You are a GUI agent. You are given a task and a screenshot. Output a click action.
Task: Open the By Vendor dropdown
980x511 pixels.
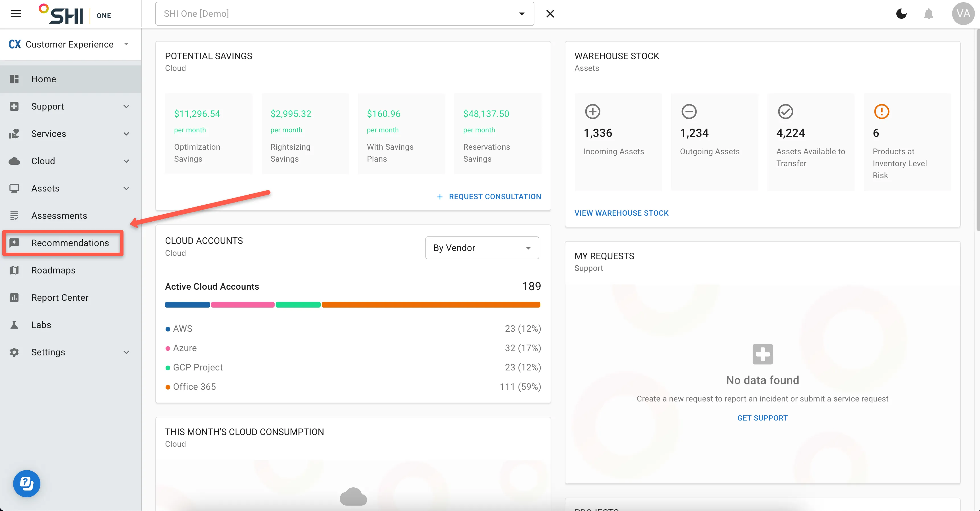482,248
